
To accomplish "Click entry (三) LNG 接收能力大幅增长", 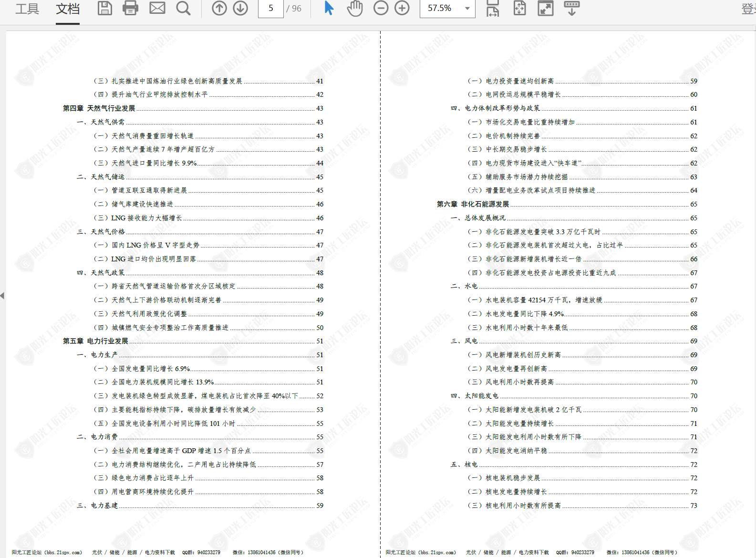I will (208, 218).
